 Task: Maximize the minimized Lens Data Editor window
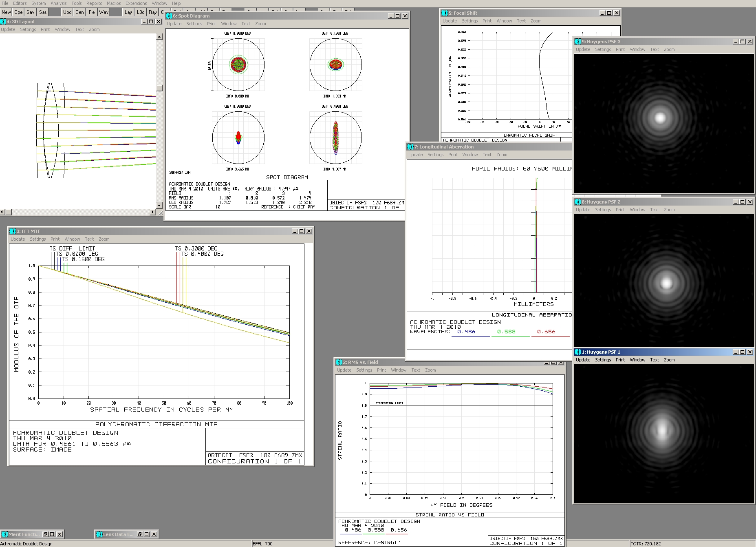(147, 534)
